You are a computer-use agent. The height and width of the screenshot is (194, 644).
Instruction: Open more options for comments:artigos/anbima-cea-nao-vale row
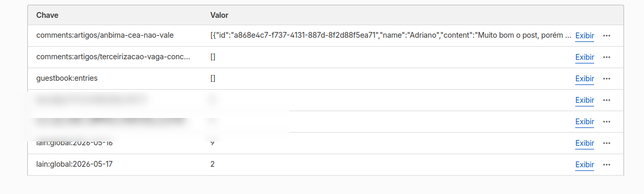point(607,36)
